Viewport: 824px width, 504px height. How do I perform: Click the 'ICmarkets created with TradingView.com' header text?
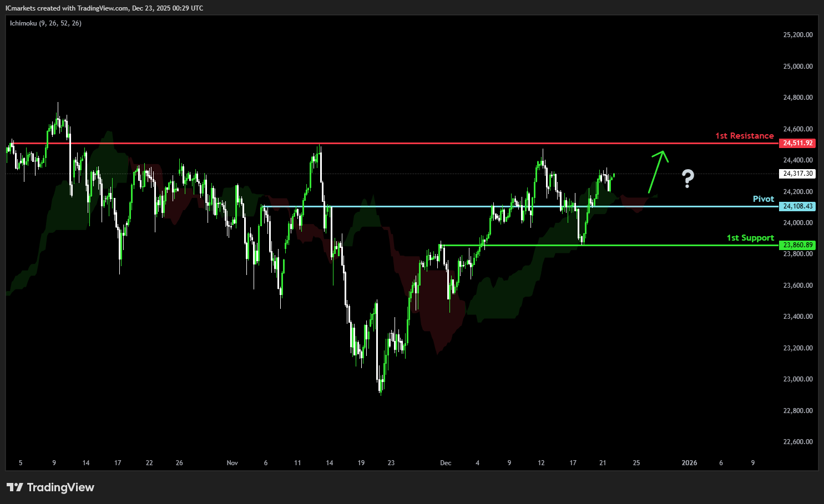click(67, 8)
